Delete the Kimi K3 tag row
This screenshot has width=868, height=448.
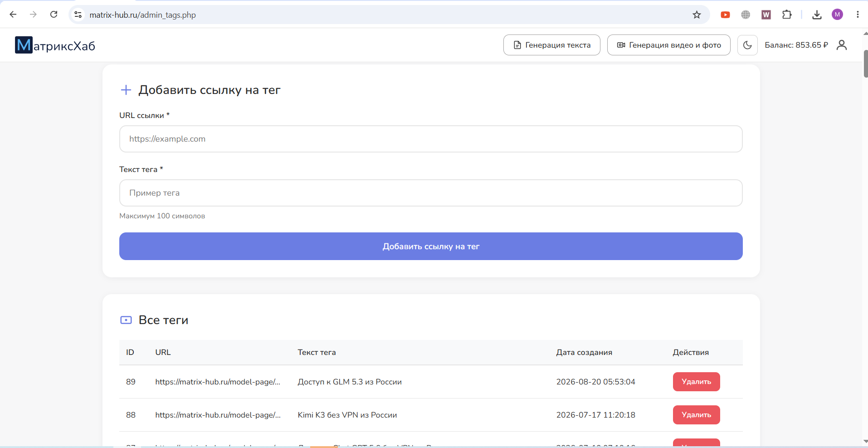pyautogui.click(x=696, y=415)
